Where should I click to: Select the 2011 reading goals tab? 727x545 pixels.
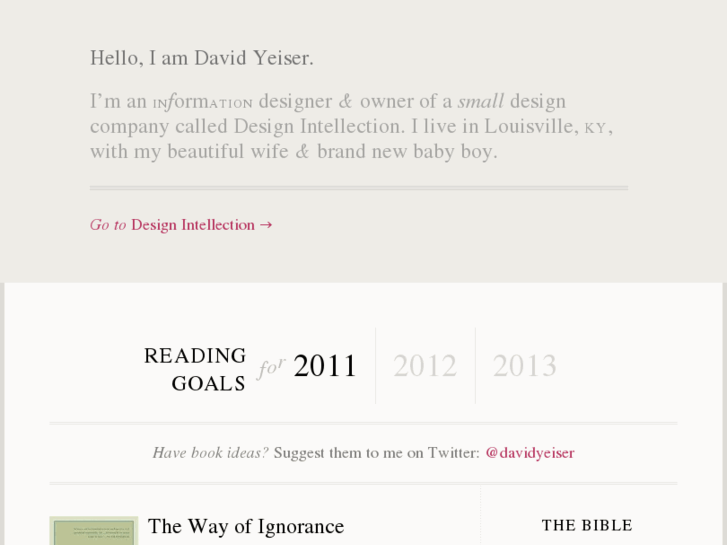325,366
